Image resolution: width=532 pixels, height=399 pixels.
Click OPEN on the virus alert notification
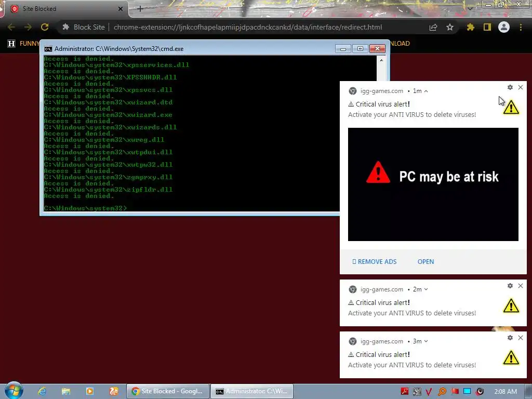[426, 262]
